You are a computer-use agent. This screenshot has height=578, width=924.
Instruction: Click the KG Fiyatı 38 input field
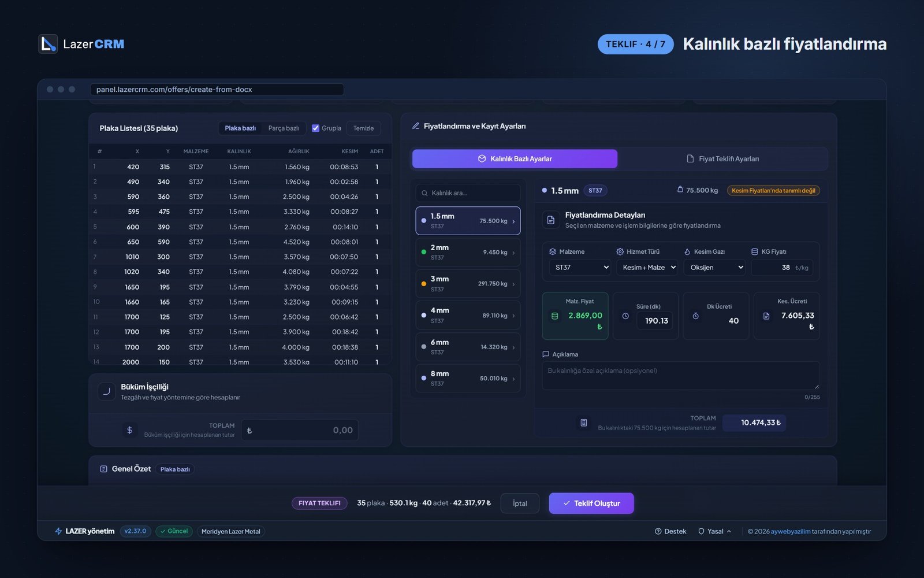click(x=782, y=268)
